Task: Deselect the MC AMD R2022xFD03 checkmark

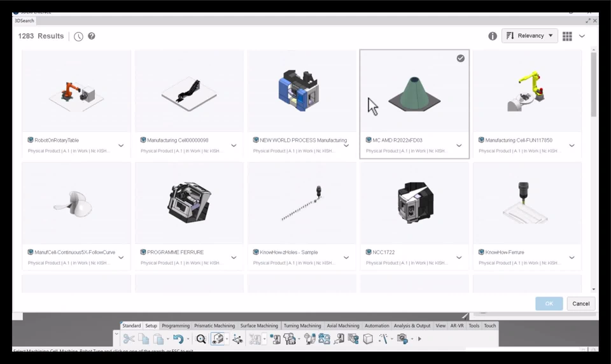Action: [x=461, y=58]
